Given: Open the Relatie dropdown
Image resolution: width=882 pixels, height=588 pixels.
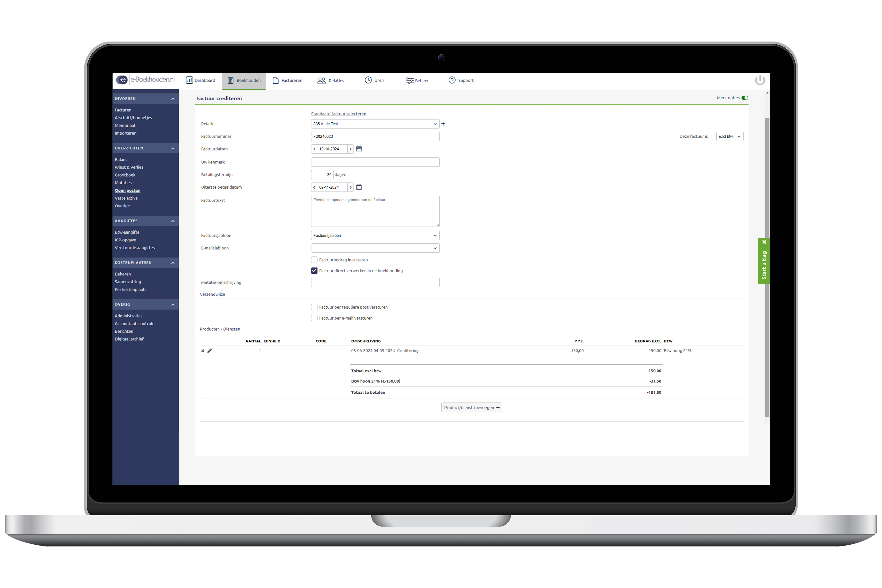Looking at the screenshot, I should pos(375,124).
